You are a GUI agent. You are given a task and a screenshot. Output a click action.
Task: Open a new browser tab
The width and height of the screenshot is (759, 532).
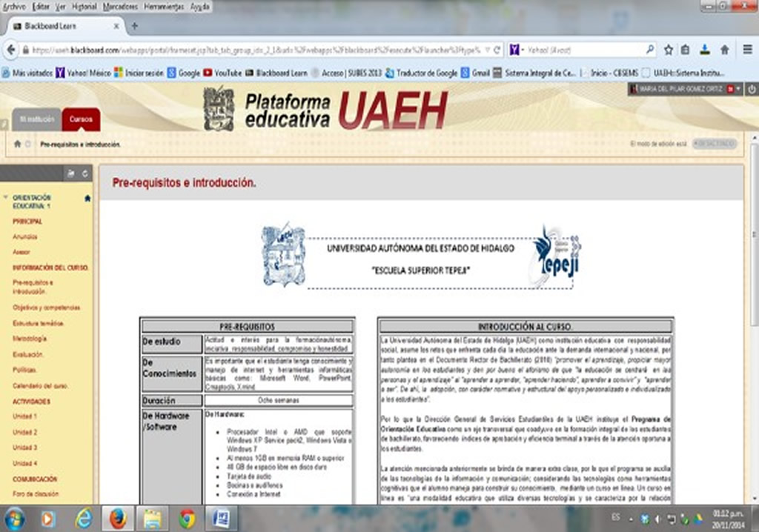click(x=135, y=26)
